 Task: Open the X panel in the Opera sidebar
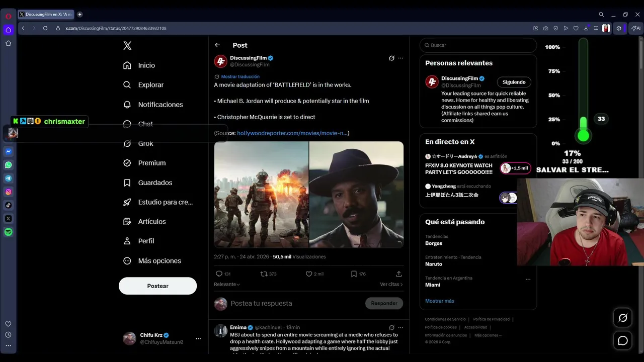(9, 219)
